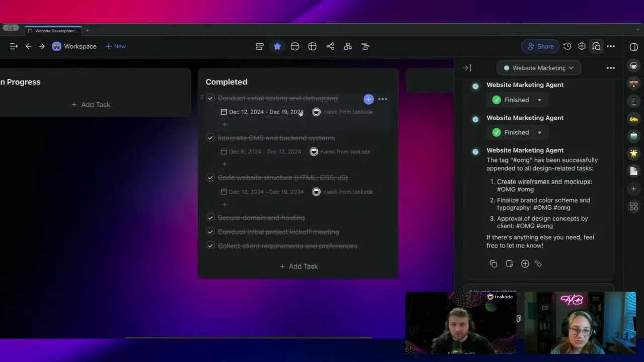Create a new project with New
The height and width of the screenshot is (362, 644).
point(115,46)
